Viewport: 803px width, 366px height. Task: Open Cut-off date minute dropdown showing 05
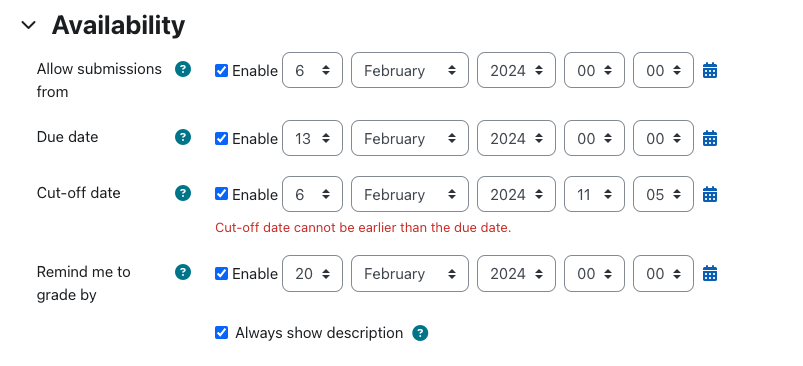(663, 194)
